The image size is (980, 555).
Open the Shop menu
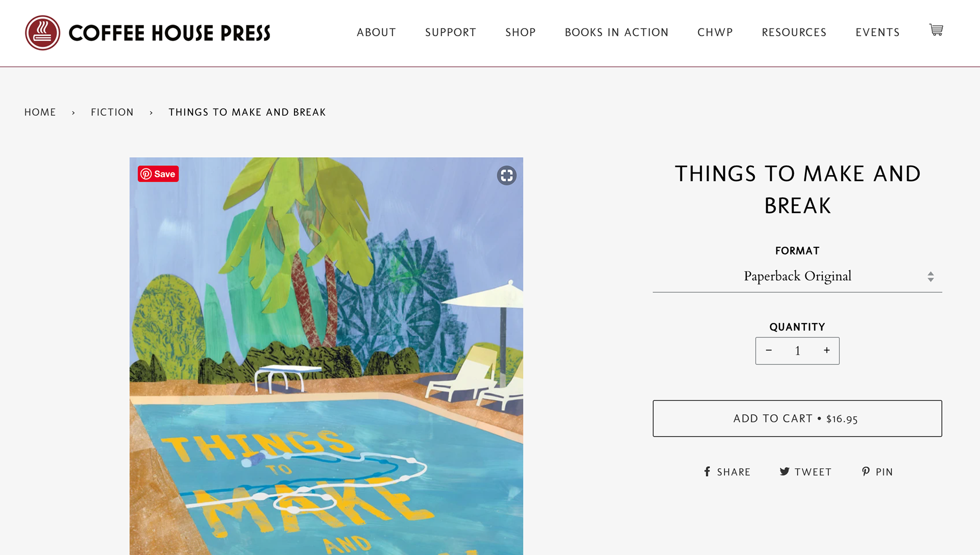[x=521, y=33]
